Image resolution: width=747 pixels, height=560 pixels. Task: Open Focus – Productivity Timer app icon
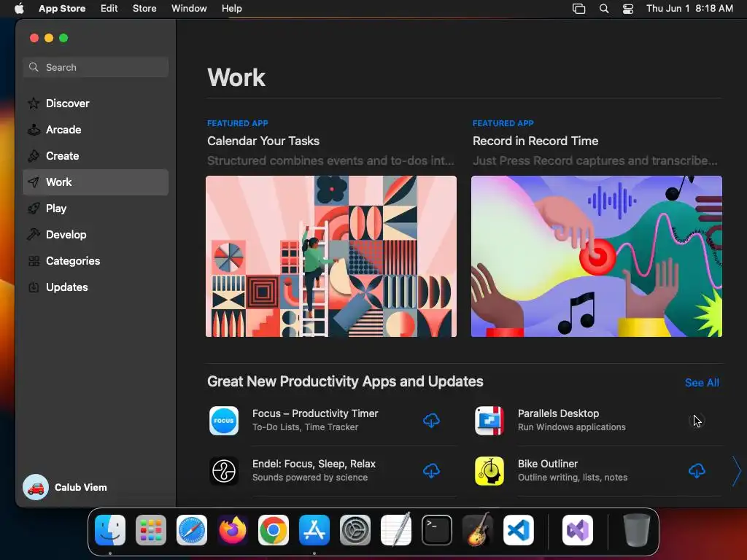(224, 421)
